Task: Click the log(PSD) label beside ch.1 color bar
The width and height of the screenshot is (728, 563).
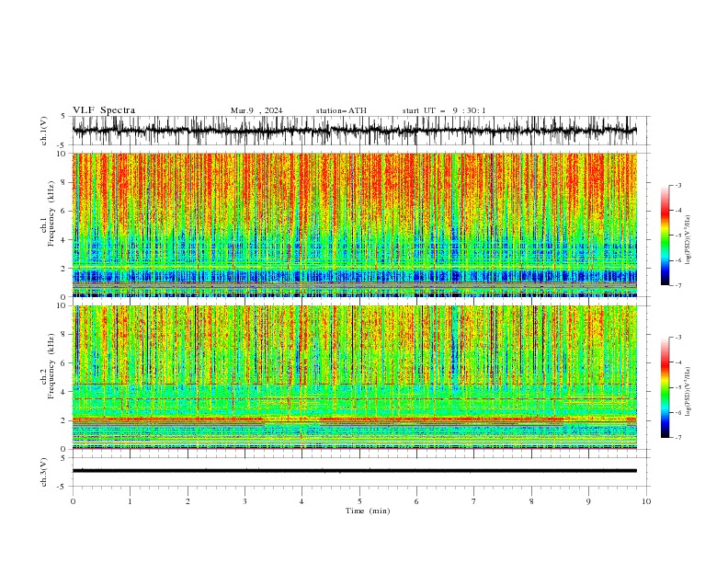Action: coord(688,240)
